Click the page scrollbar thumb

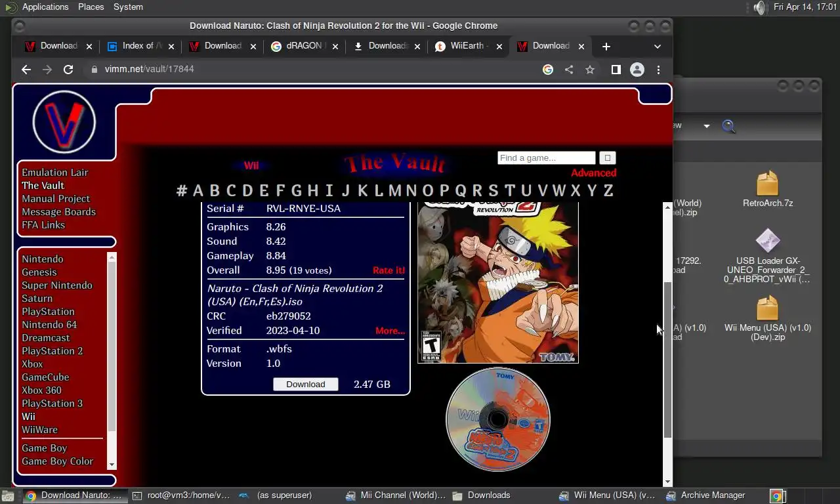click(667, 360)
